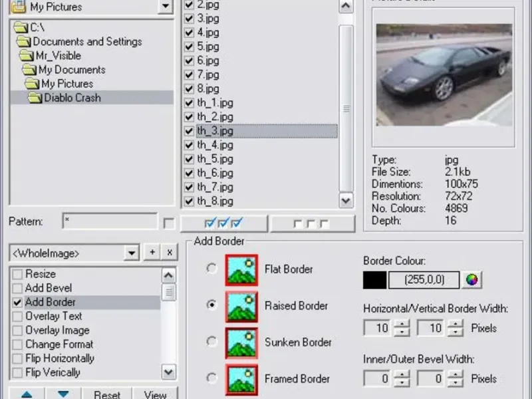The image size is (532, 399).
Task: Enable the Overlay Text checkbox
Action: (x=17, y=317)
